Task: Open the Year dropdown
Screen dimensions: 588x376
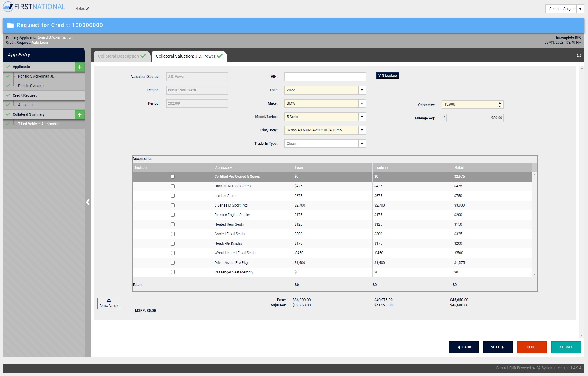Action: click(x=362, y=90)
